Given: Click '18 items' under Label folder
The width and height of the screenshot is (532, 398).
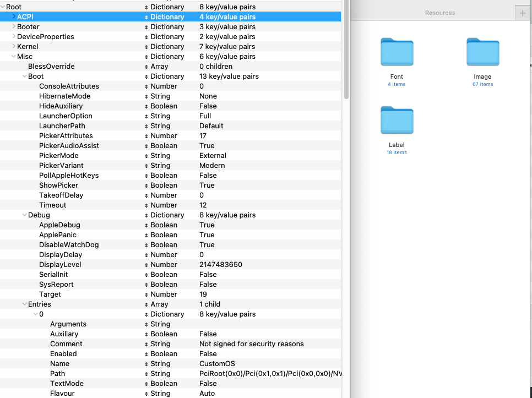Looking at the screenshot, I should (397, 152).
